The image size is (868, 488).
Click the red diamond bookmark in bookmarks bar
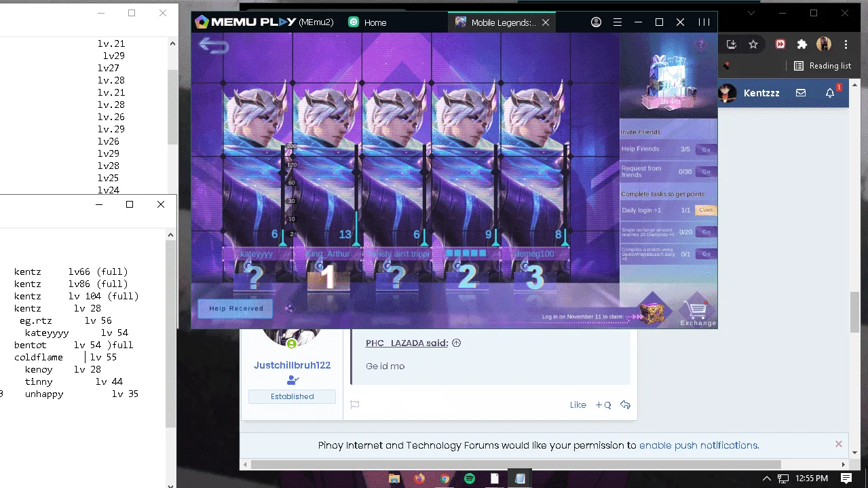tap(727, 66)
